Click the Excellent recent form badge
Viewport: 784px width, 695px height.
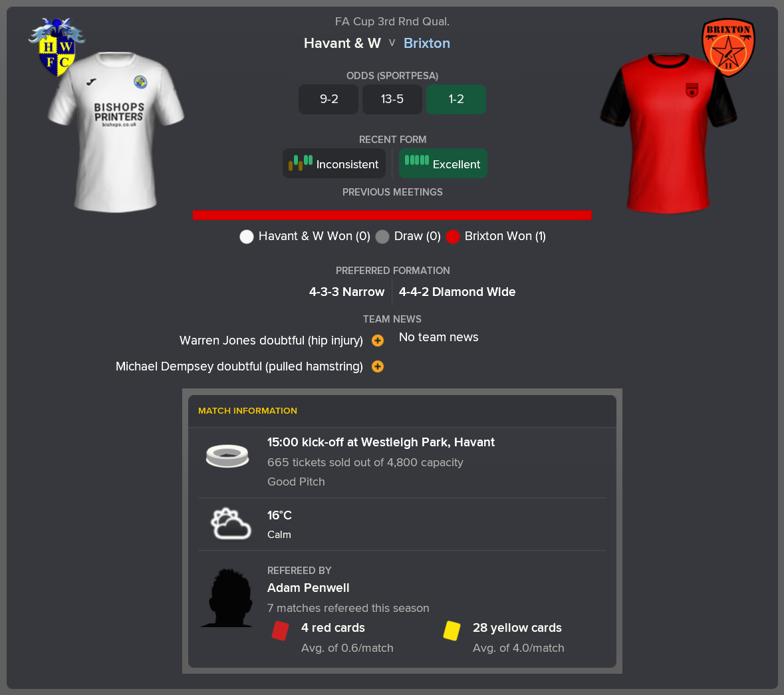coord(443,164)
